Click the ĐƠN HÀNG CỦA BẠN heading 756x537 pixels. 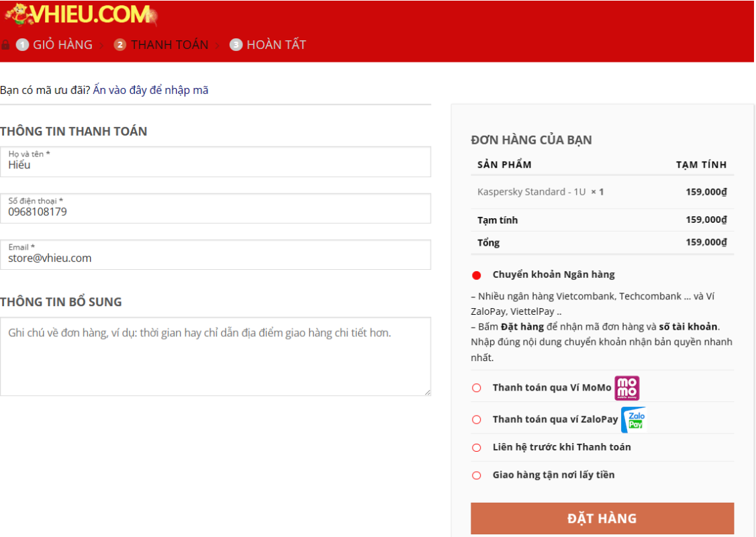pos(531,140)
